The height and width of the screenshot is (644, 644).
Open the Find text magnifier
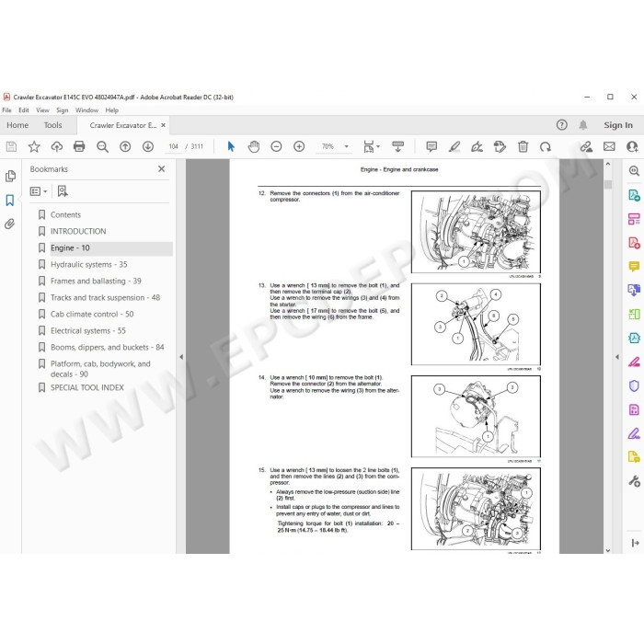tap(102, 146)
